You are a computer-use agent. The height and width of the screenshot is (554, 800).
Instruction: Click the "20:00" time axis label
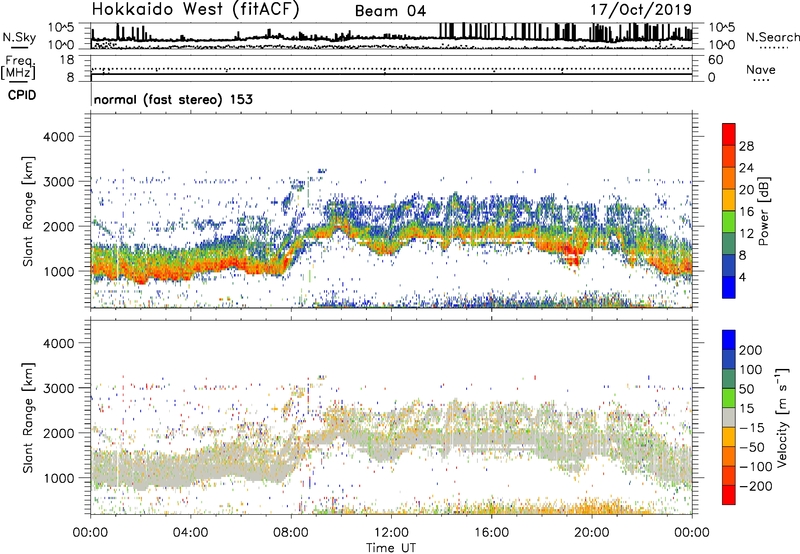(591, 533)
